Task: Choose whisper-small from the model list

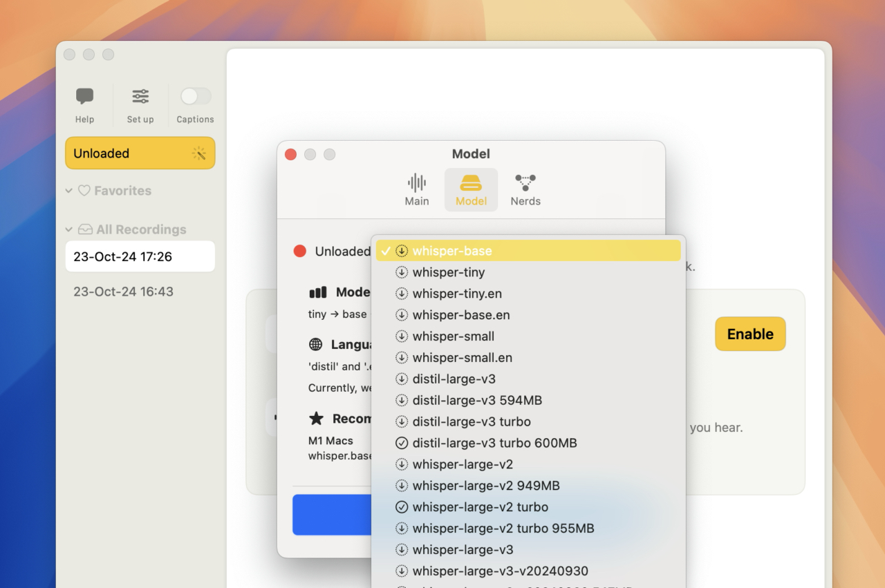Action: [528, 336]
